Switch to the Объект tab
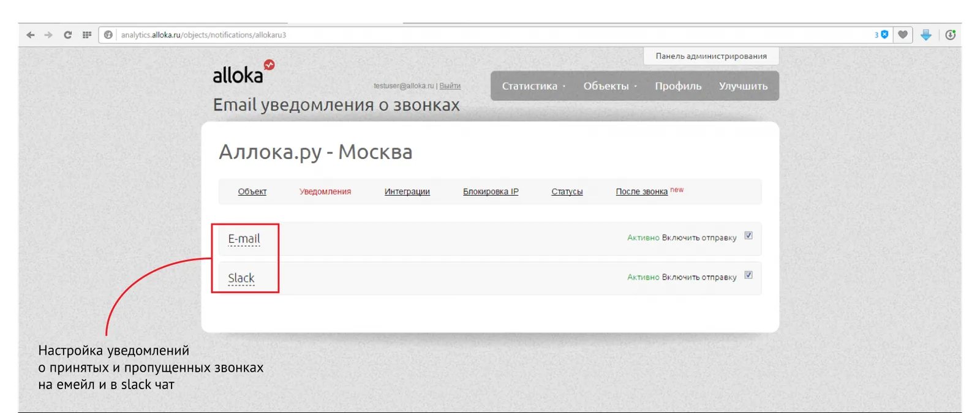The width and height of the screenshot is (980, 413). [252, 192]
